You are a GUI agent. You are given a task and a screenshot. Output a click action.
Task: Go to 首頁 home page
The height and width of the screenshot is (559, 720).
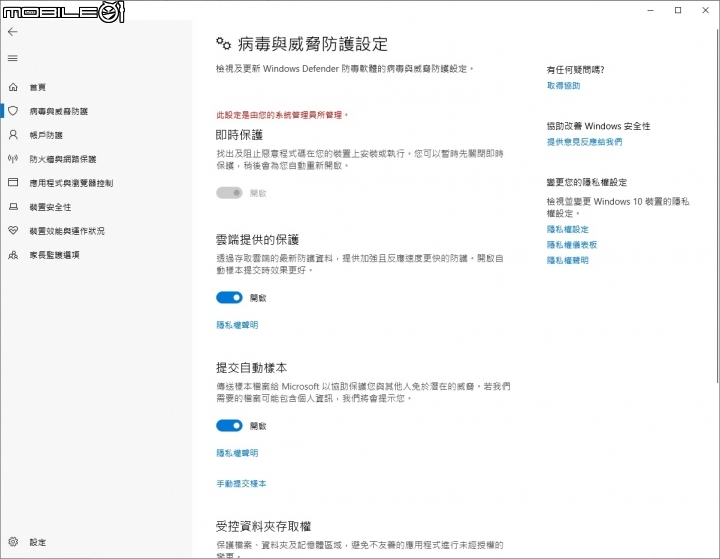[38, 87]
